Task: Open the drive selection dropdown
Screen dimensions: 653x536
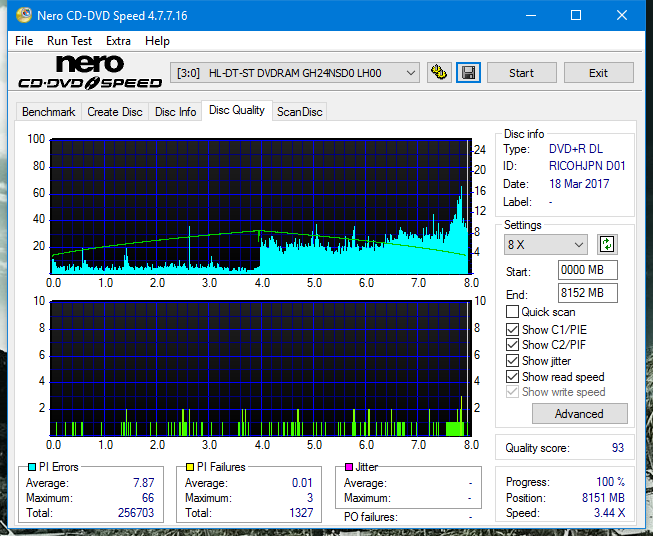Action: 294,73
